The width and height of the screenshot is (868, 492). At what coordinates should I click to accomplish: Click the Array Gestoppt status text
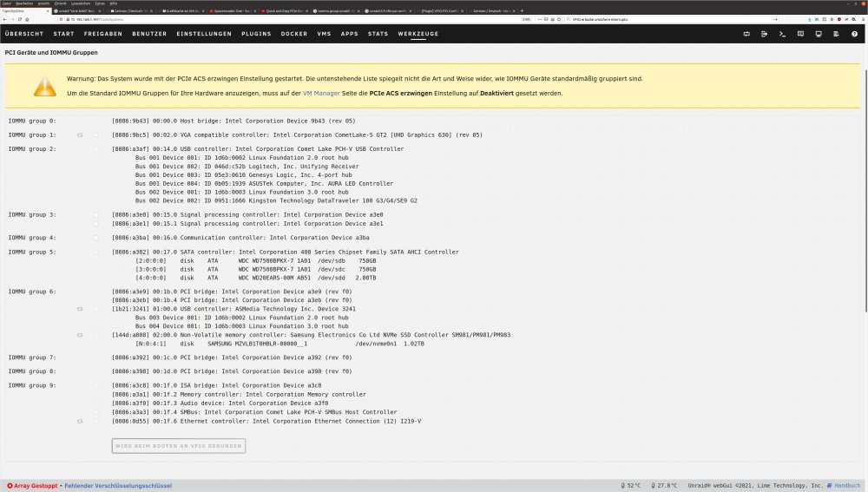coord(36,486)
